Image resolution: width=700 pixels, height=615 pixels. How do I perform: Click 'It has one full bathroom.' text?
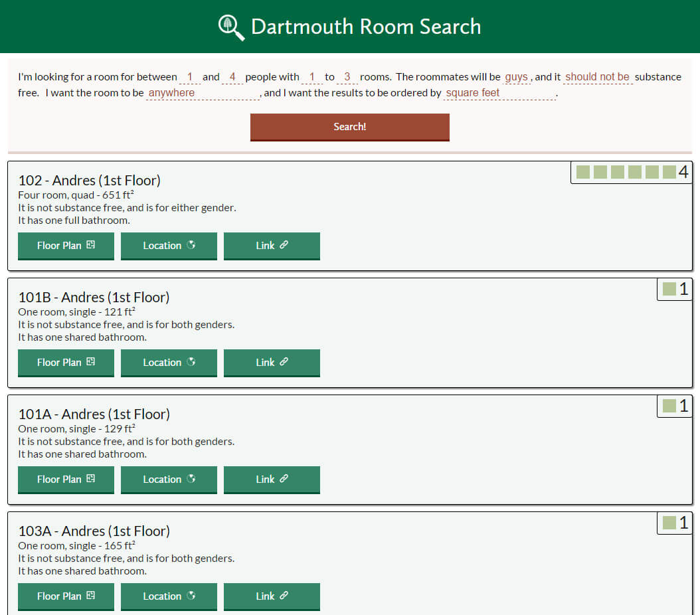[74, 220]
